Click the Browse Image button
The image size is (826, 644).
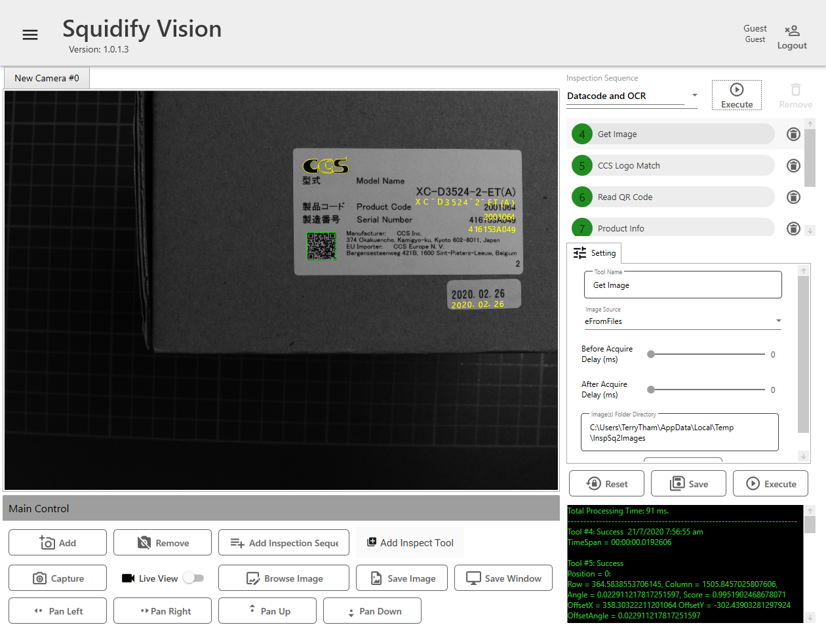[284, 578]
